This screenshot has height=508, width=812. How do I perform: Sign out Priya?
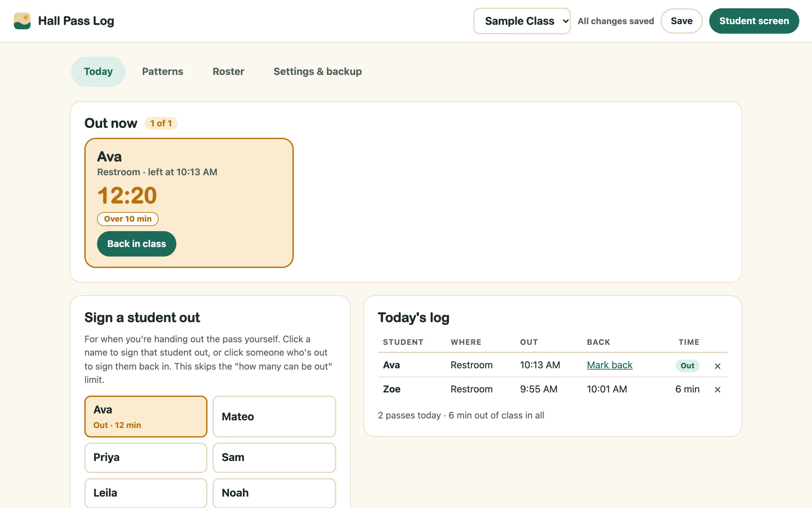(146, 457)
